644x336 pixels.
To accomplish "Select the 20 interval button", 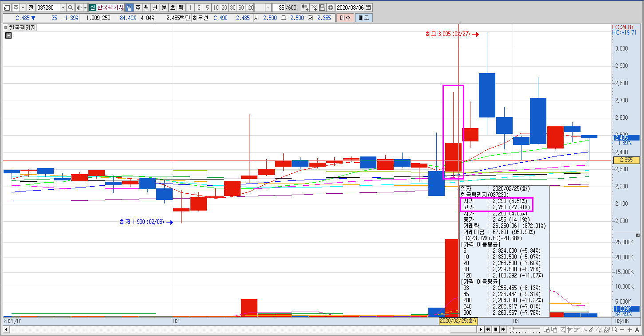I will point(224,8).
